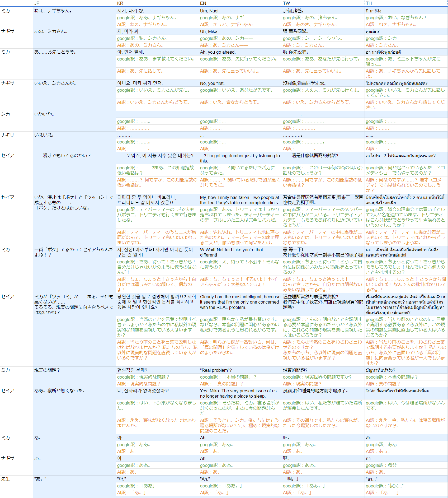The height and width of the screenshot is (498, 448).
Task: Click the TH column header cell
Action: (406, 3)
